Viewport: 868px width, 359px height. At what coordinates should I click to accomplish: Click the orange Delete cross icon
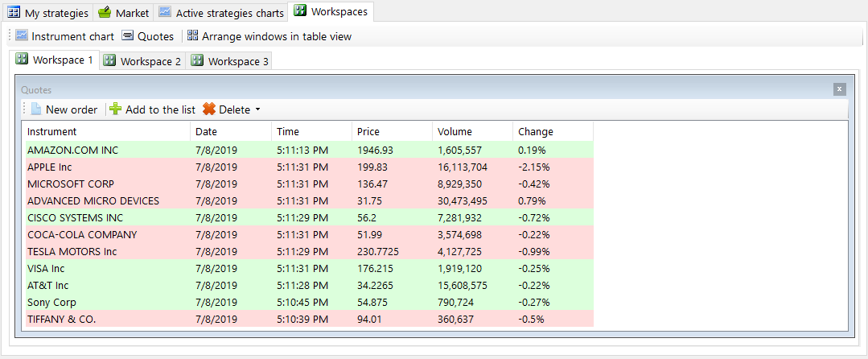[x=209, y=109]
